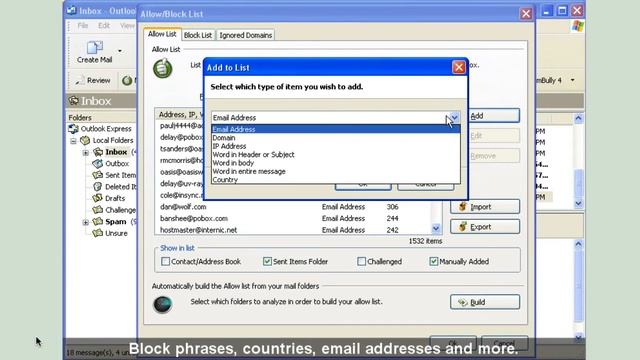Click the Inbox header icon
The width and height of the screenshot is (640, 360).
click(x=73, y=100)
